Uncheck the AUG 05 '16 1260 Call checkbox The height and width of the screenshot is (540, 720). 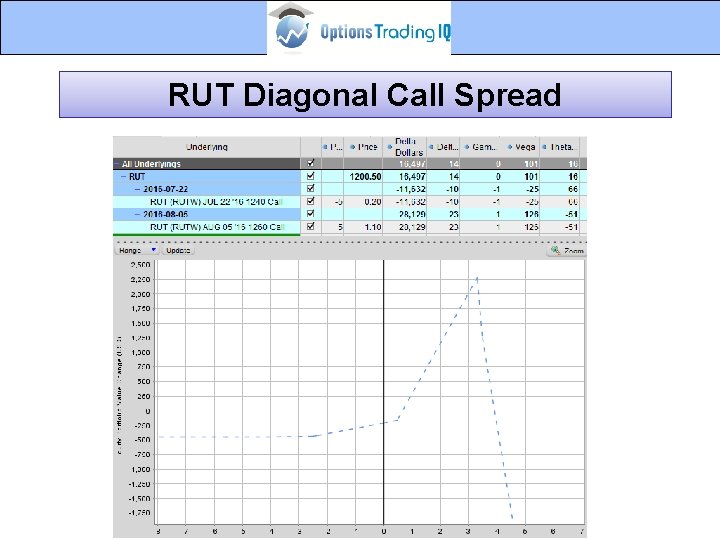point(311,226)
